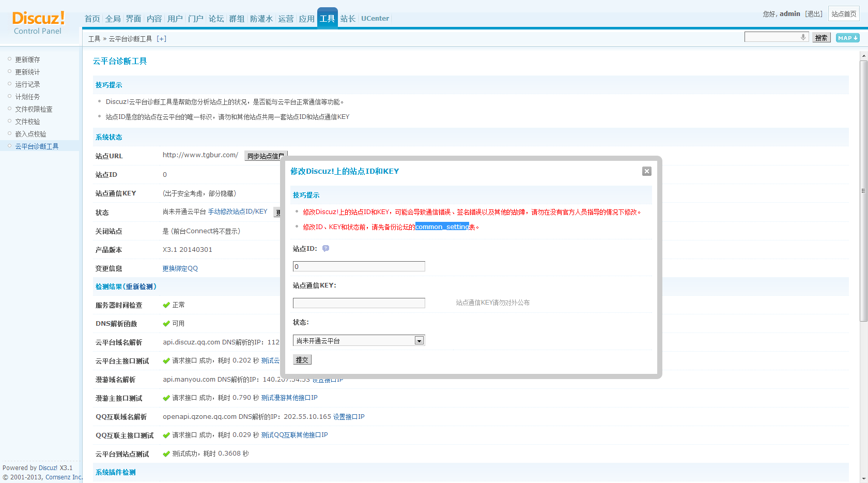Screen dimensions: 868x483
Task: Click the vertical scrollbar thumb
Action: 863,191
